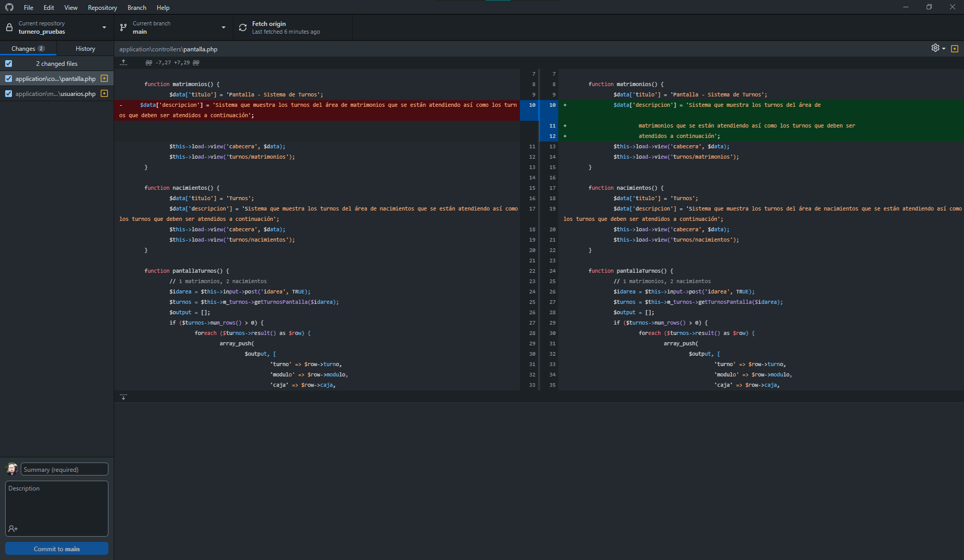
Task: Click the modified status icon beside usuarios.php
Action: (x=104, y=94)
